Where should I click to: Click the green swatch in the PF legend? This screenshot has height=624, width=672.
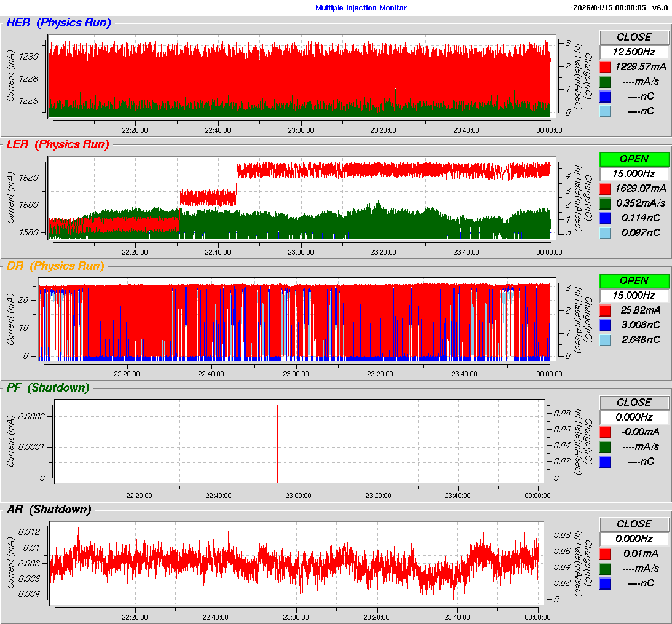(605, 446)
